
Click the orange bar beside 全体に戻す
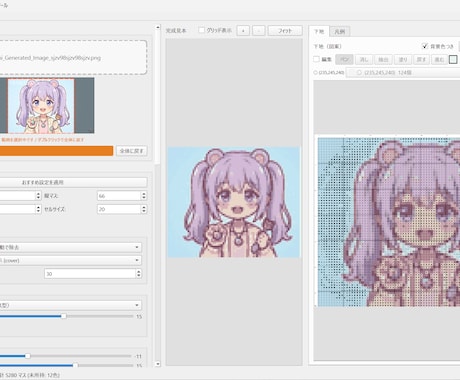click(56, 151)
